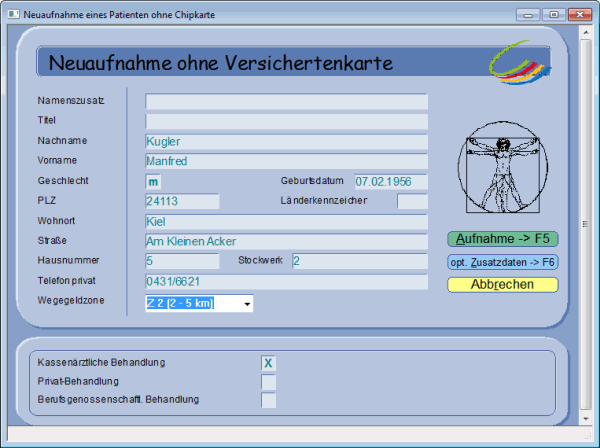
Task: Open opt. Zusatzdaten -> F6
Action: [x=502, y=262]
